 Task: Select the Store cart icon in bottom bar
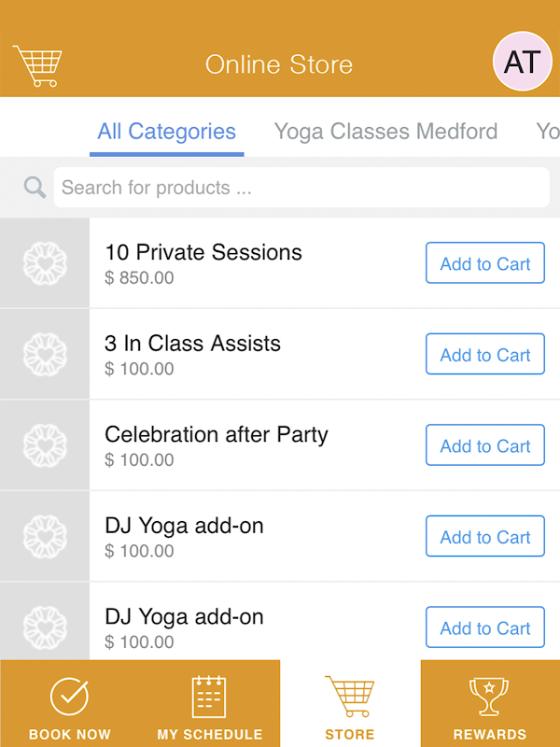point(350,697)
